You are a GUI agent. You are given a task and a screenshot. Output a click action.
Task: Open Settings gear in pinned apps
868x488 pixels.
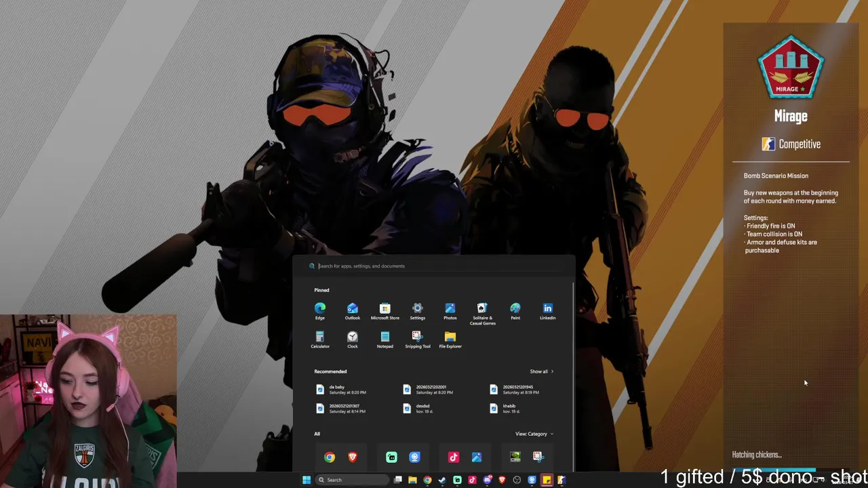(x=418, y=311)
